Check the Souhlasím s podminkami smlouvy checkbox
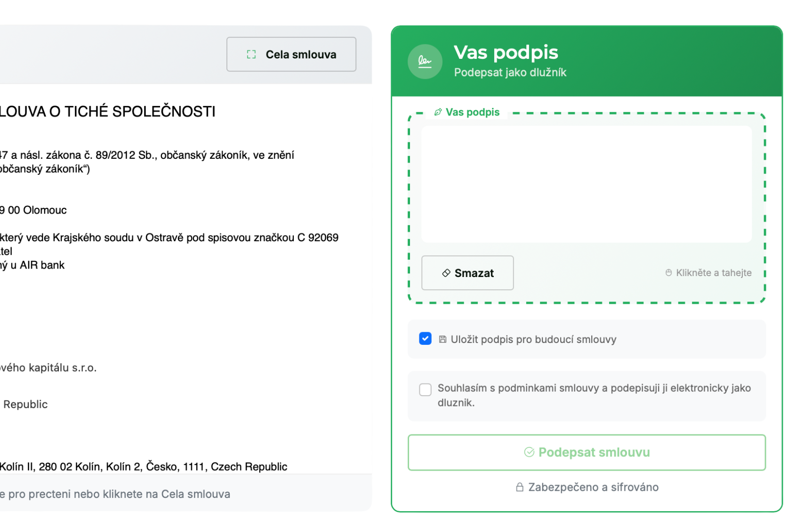This screenshot has height=530, width=812. coord(425,390)
